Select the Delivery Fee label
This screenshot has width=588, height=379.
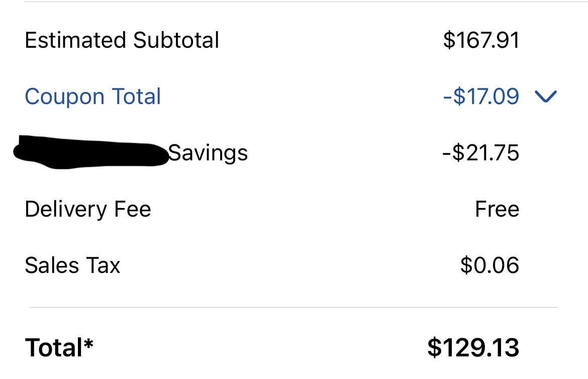click(88, 209)
